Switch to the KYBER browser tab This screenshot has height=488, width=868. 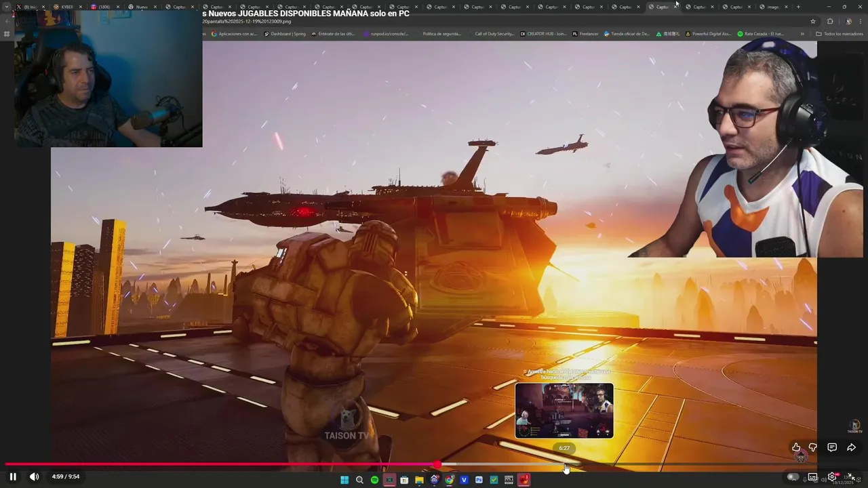[67, 7]
